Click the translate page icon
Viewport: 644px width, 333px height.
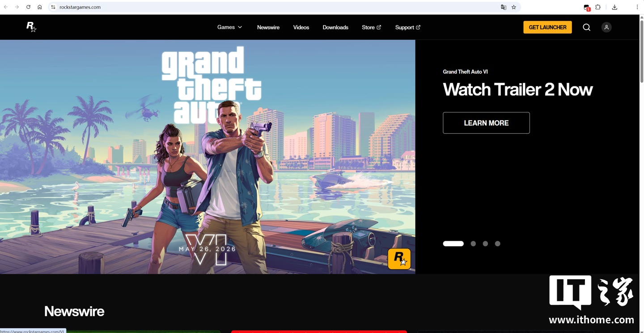click(x=504, y=7)
